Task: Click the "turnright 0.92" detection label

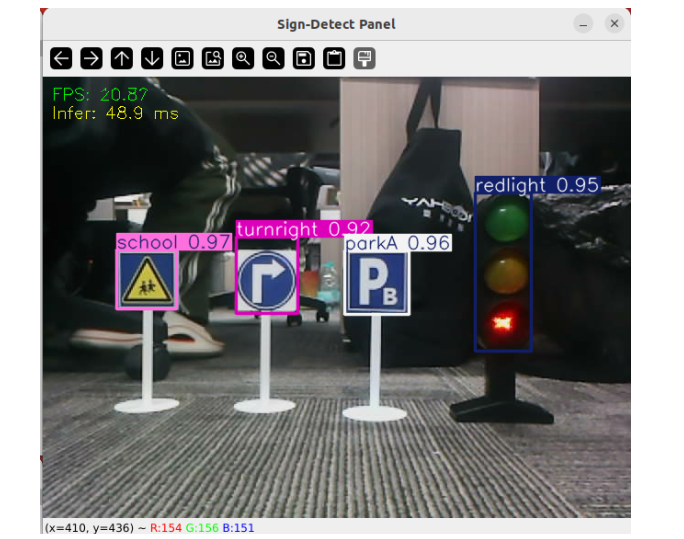Action: point(304,229)
